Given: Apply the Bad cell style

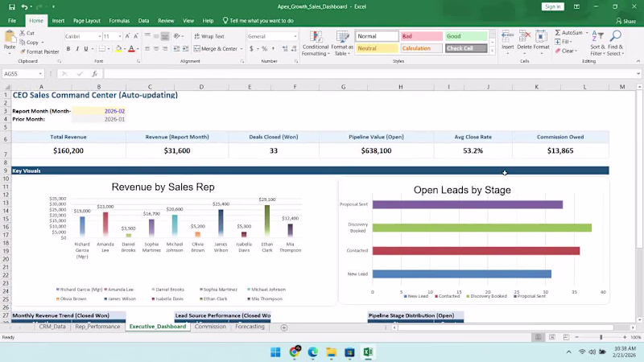Looking at the screenshot, I should pyautogui.click(x=421, y=36).
